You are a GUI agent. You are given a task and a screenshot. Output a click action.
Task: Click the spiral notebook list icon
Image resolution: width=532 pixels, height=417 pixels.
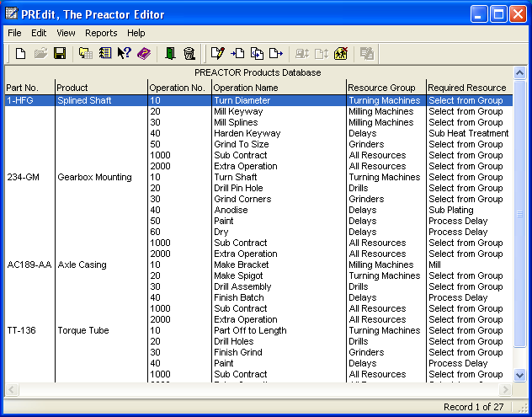105,53
